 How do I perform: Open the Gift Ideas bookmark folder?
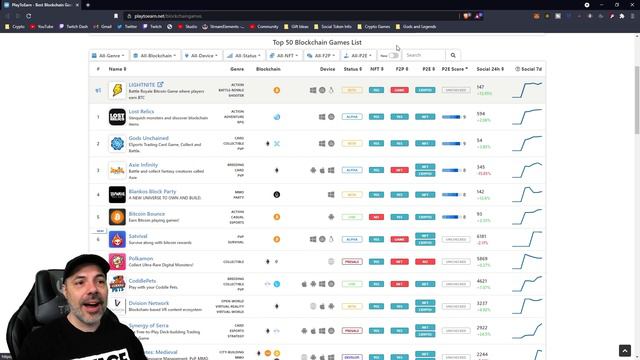(x=296, y=27)
